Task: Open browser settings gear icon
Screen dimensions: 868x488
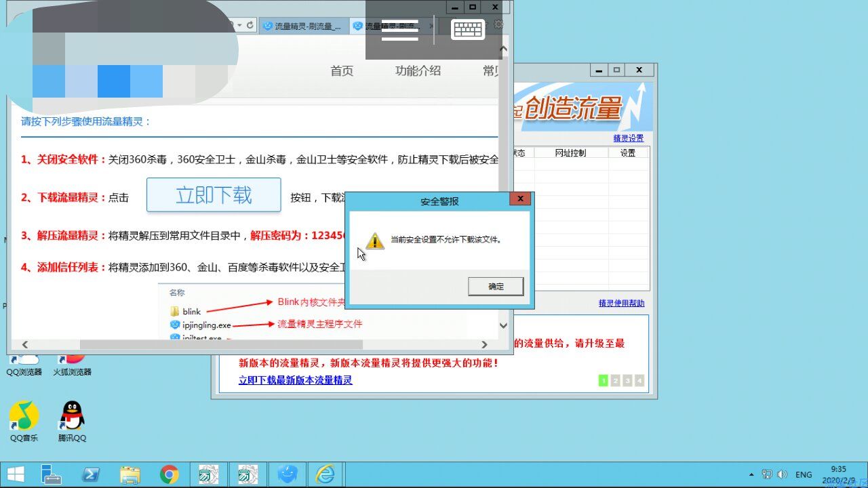Action: [499, 24]
